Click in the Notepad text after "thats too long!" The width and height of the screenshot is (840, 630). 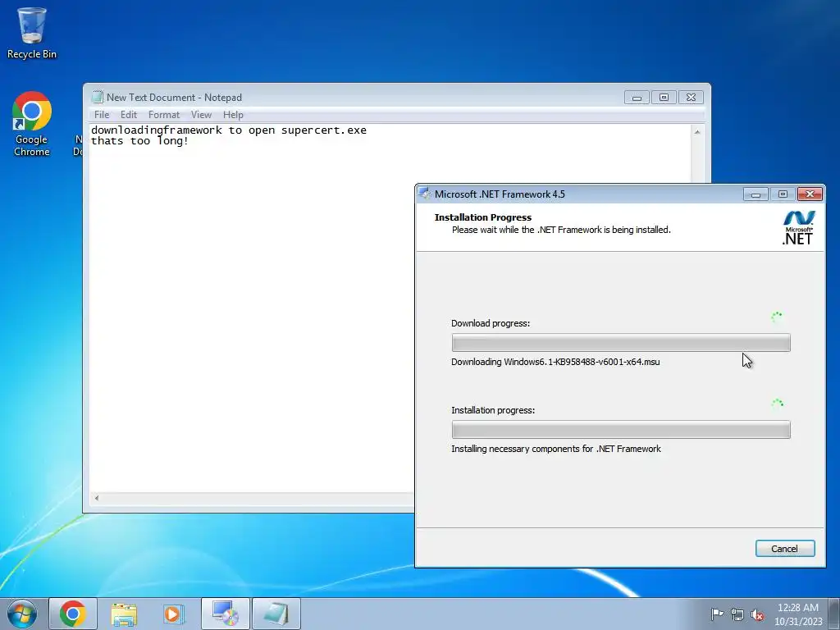pyautogui.click(x=189, y=141)
